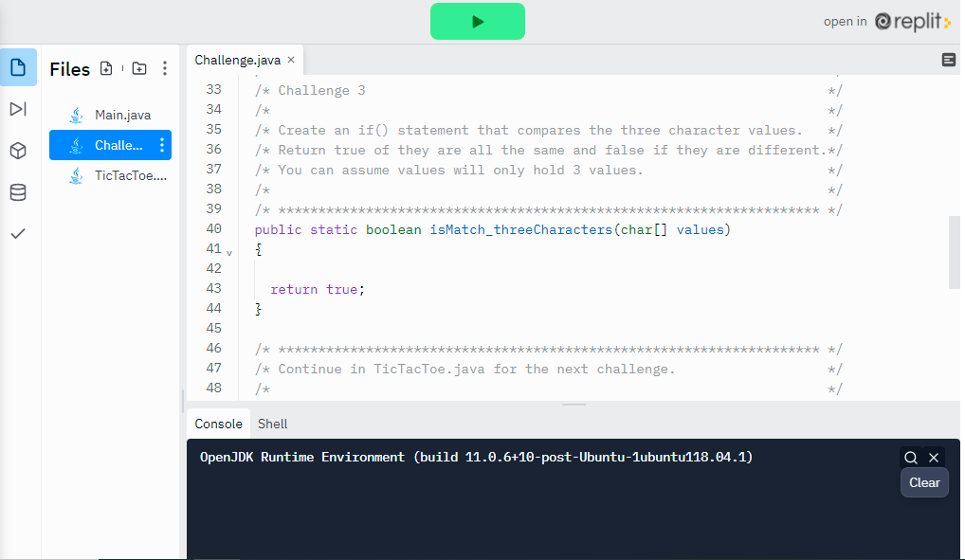Open options menu for Challe... file
Viewport: 965px width, 560px height.
tap(164, 145)
